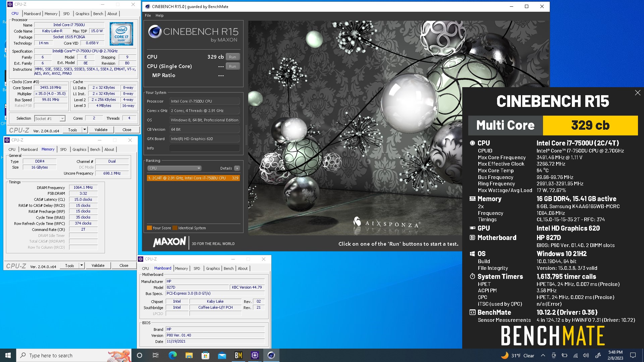Open Bench tab in Mainboard CPU-Z window
This screenshot has height=362, width=644.
tap(228, 268)
